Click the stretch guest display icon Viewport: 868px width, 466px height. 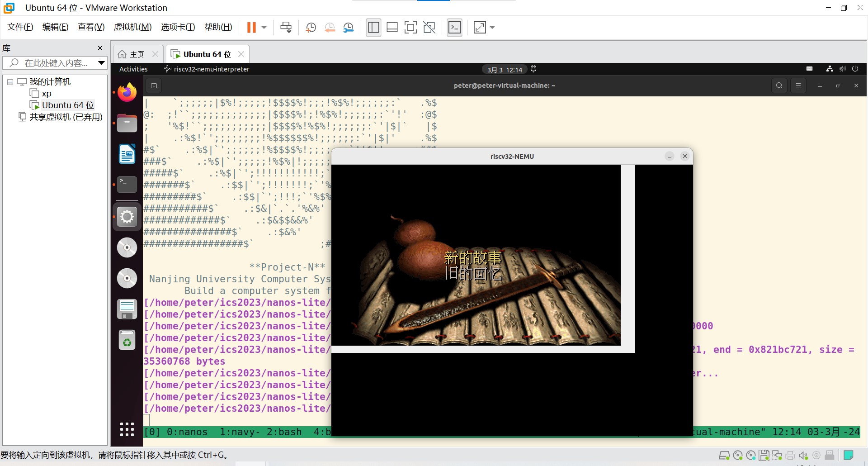480,28
